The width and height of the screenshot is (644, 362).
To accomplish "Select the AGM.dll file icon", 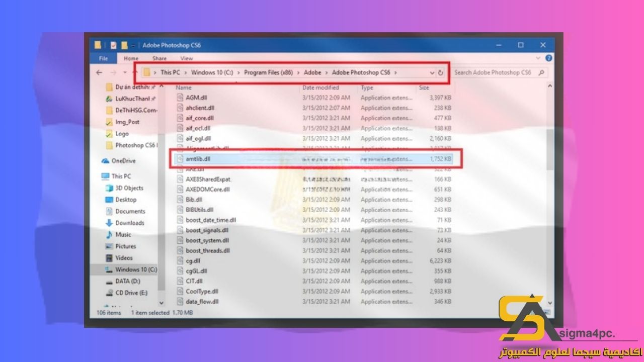I will tap(181, 98).
